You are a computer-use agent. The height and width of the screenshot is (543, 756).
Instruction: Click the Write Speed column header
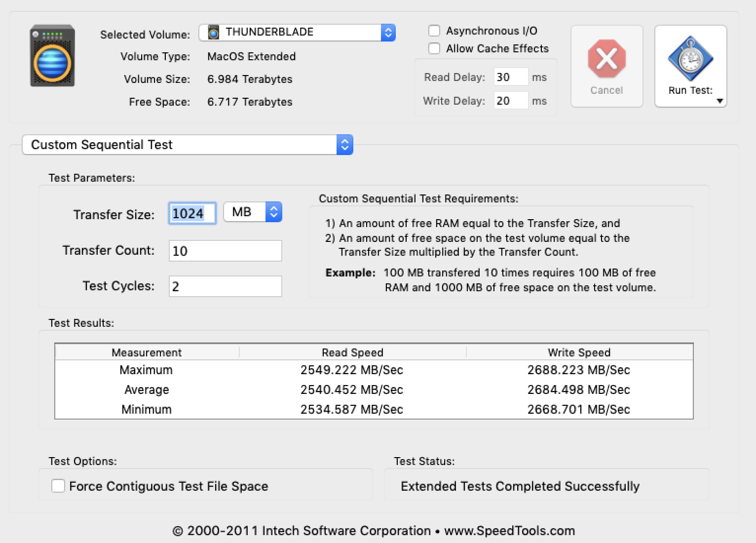(579, 352)
